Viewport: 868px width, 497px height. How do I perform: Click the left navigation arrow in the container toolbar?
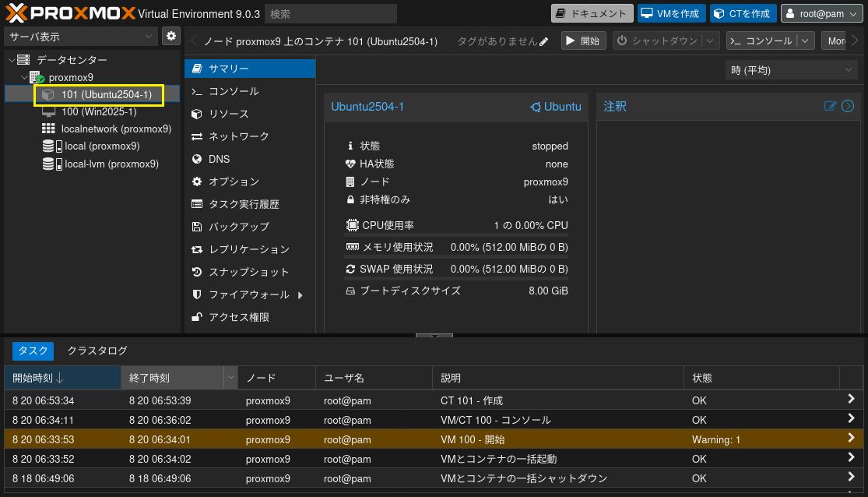tap(193, 41)
